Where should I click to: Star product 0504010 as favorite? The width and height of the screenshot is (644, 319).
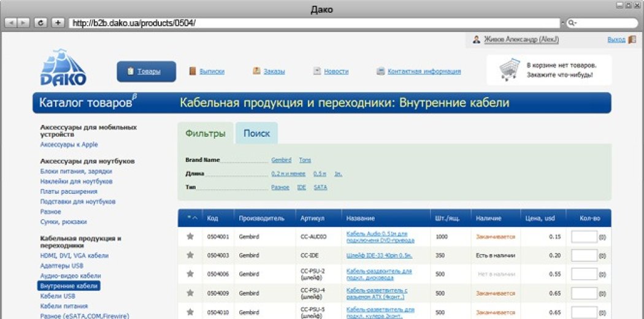pyautogui.click(x=190, y=312)
